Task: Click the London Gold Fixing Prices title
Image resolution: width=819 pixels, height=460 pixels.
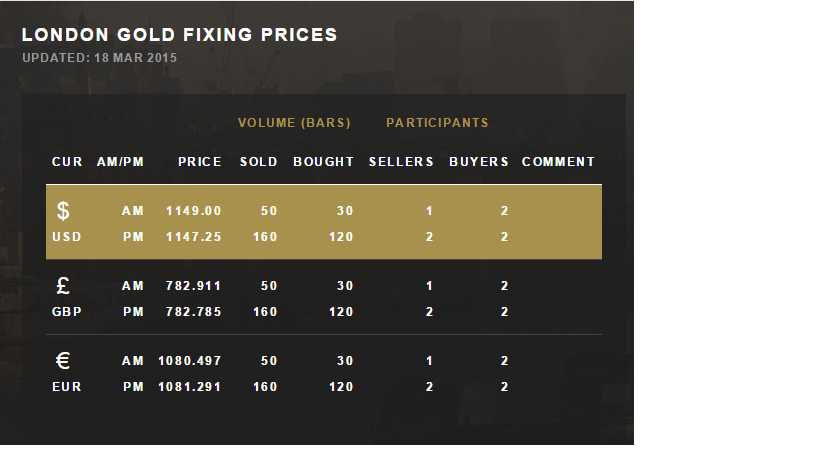Action: tap(180, 34)
